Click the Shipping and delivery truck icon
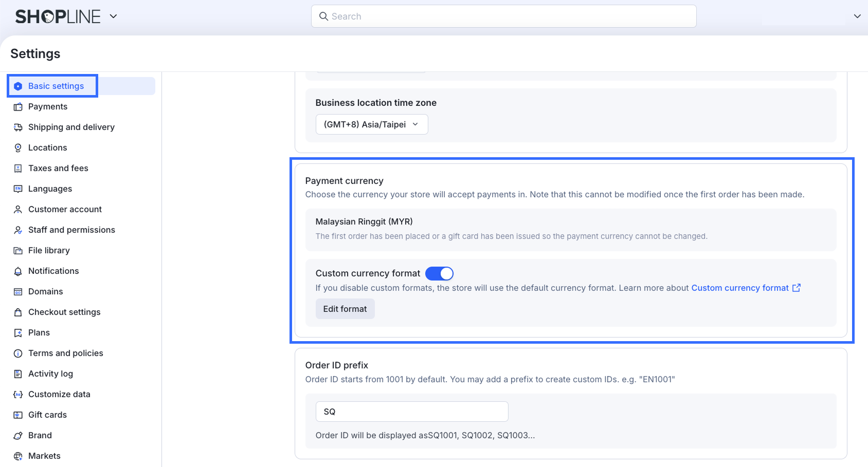 point(18,127)
